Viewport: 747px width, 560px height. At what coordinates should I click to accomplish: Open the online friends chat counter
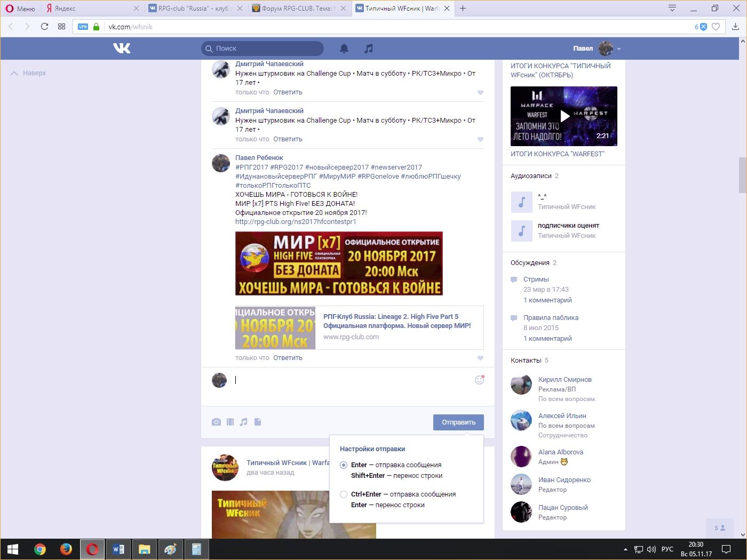(720, 528)
